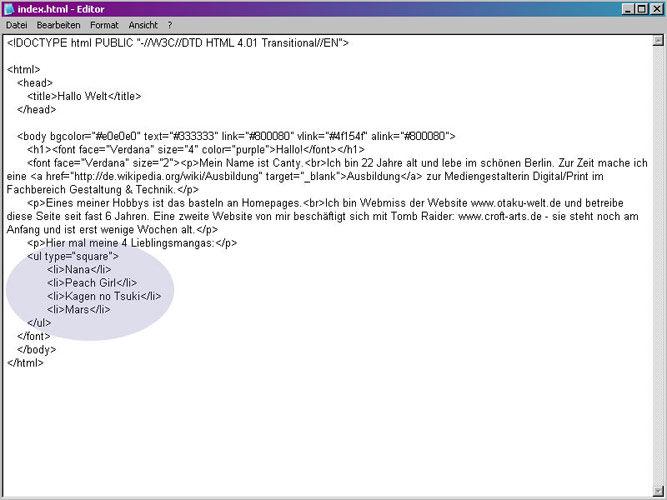Open the Ansicht menu

point(143,24)
